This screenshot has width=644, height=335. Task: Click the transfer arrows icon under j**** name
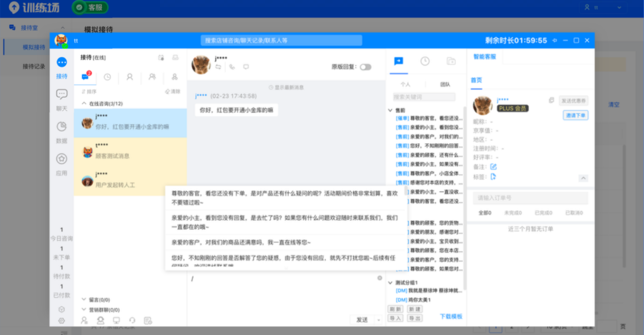coord(218,67)
